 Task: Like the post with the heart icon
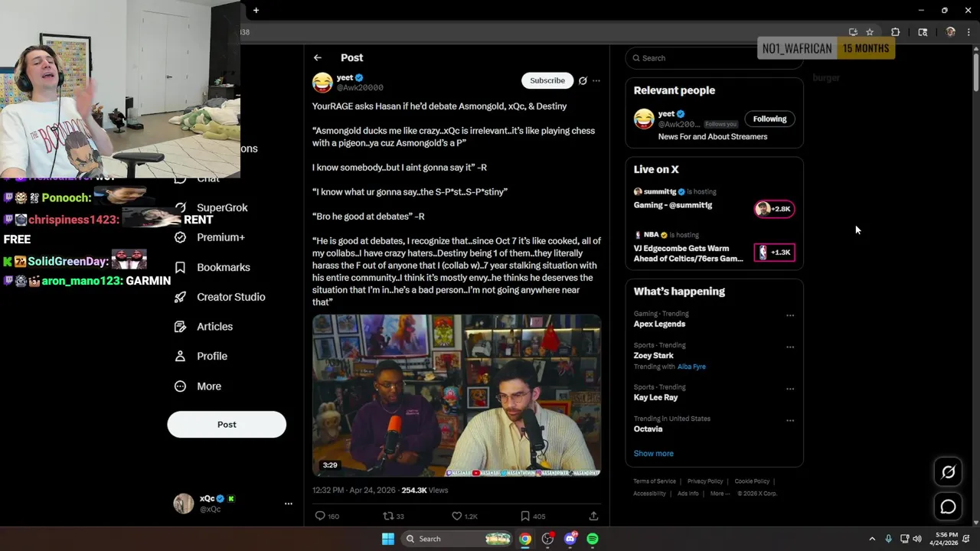tap(456, 516)
